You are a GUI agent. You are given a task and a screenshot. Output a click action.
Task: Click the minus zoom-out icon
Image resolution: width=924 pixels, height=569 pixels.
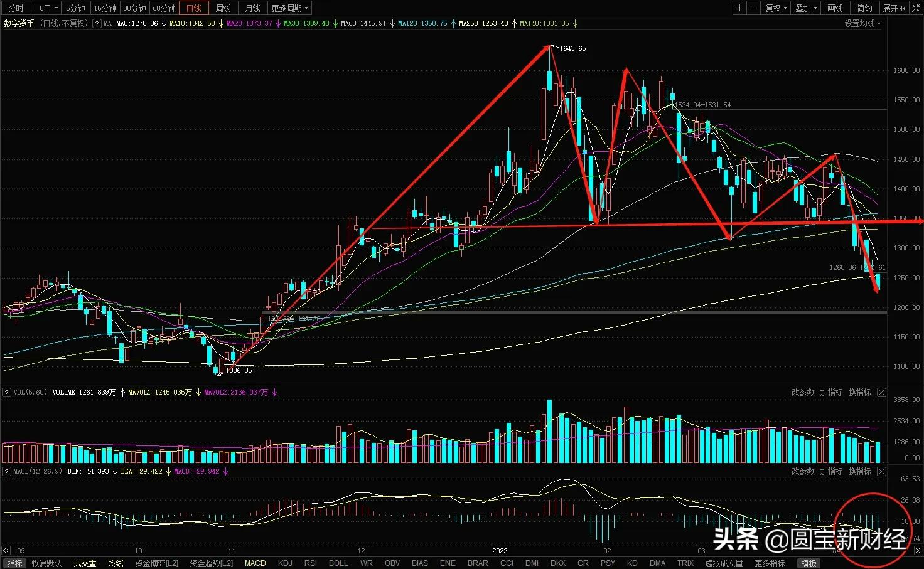coord(753,8)
